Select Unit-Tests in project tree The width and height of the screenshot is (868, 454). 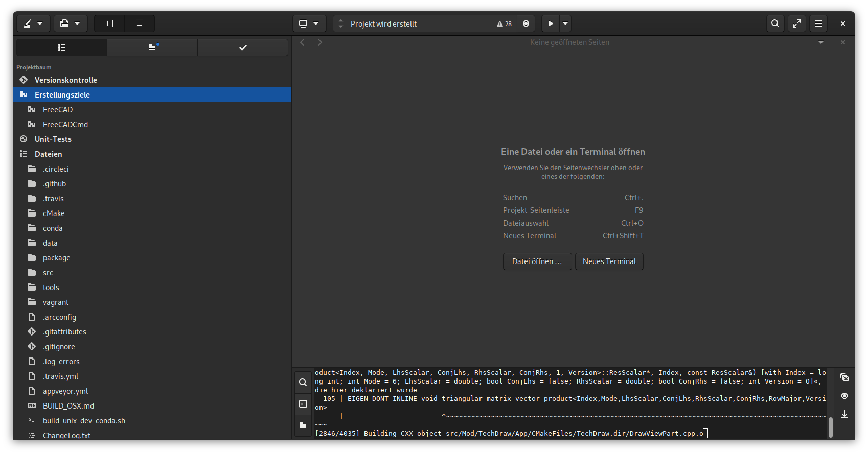[x=152, y=139]
